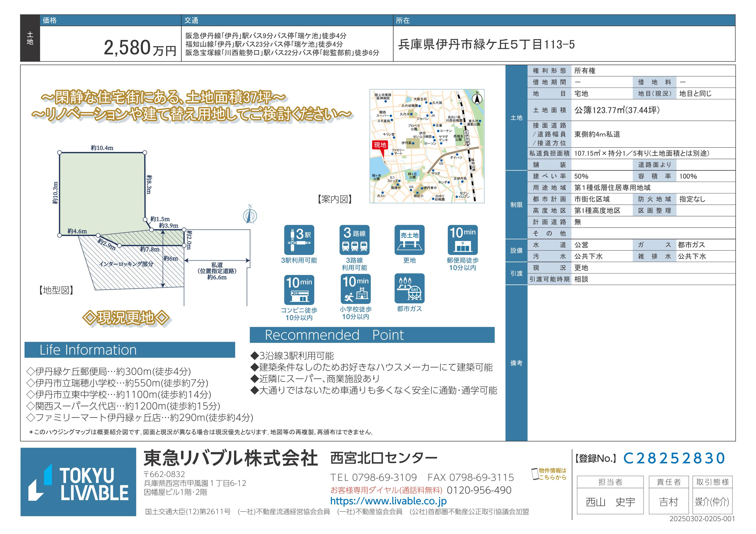Click the 案内図 neighborhood map thumbnail
Viewport: 756px width, 534px height.
click(x=427, y=146)
